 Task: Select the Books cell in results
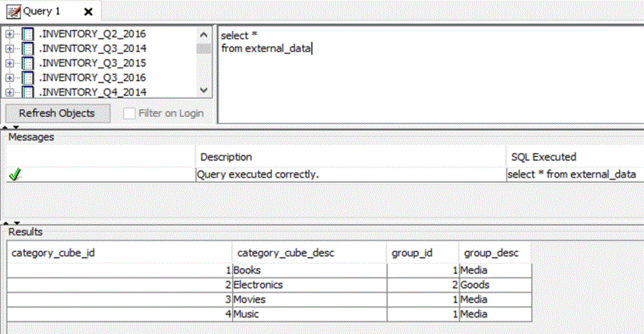click(310, 271)
